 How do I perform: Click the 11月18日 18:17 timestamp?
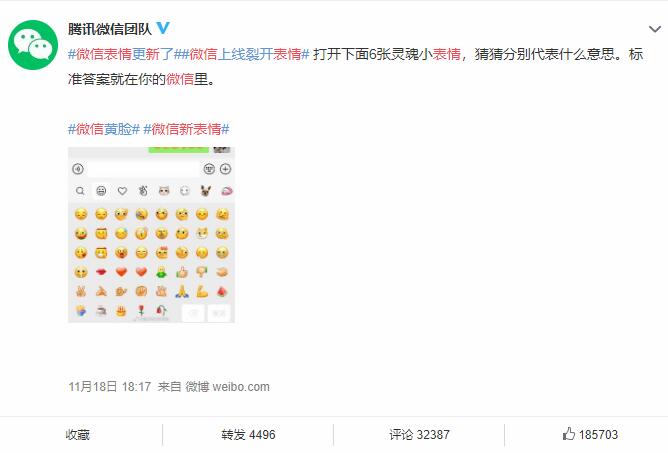[109, 387]
